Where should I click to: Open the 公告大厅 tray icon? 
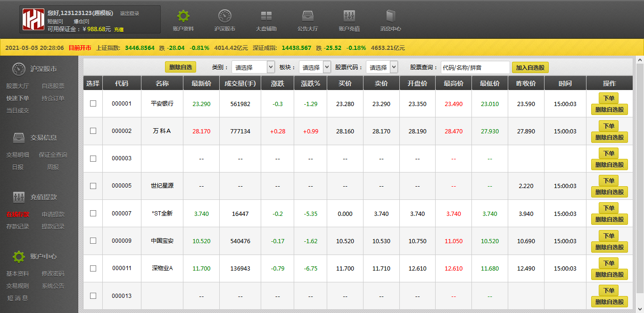point(308,16)
